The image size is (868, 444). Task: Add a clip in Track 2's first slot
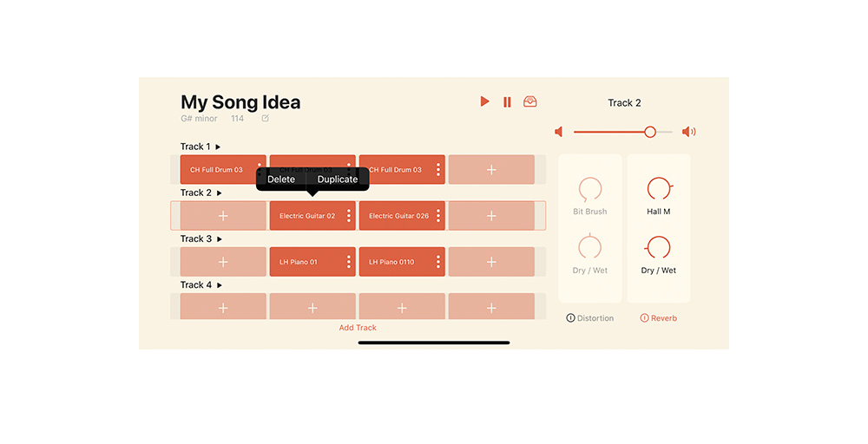pyautogui.click(x=223, y=216)
